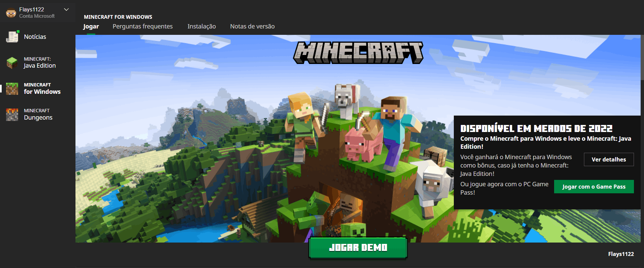Click the Flays1122 username at bottom right
Image resolution: width=644 pixels, height=268 pixels.
(621, 254)
